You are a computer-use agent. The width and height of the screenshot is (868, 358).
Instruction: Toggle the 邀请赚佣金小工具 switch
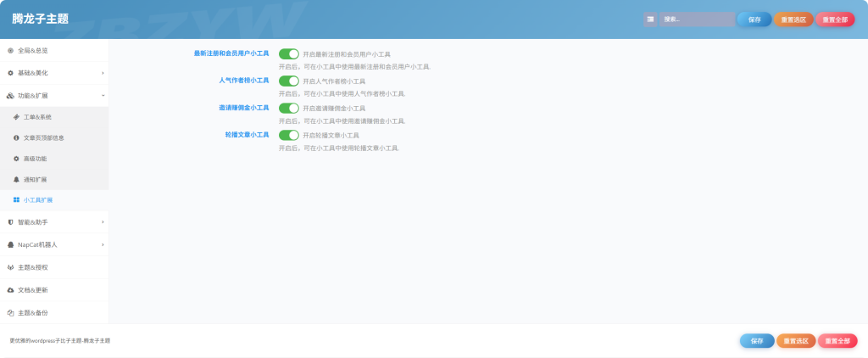(x=289, y=108)
